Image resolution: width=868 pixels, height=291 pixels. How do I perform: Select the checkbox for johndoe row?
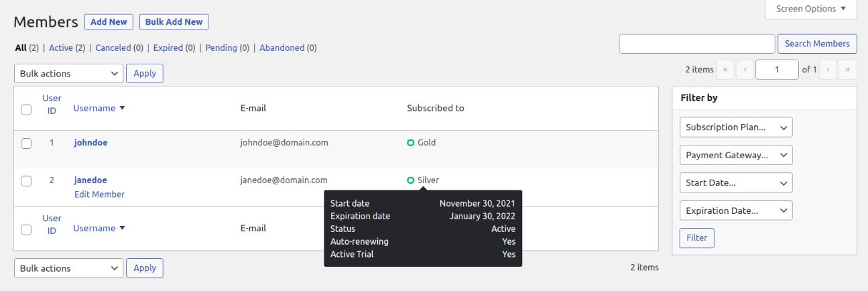point(26,143)
